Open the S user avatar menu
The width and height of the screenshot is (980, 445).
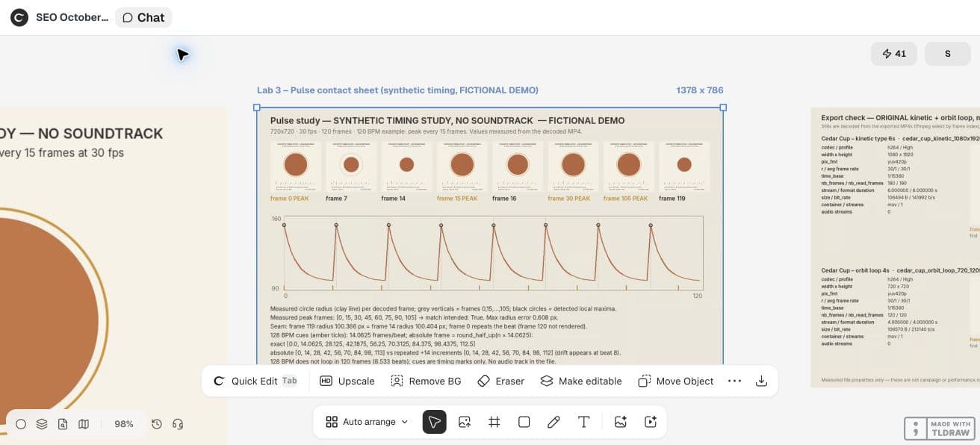pyautogui.click(x=948, y=54)
